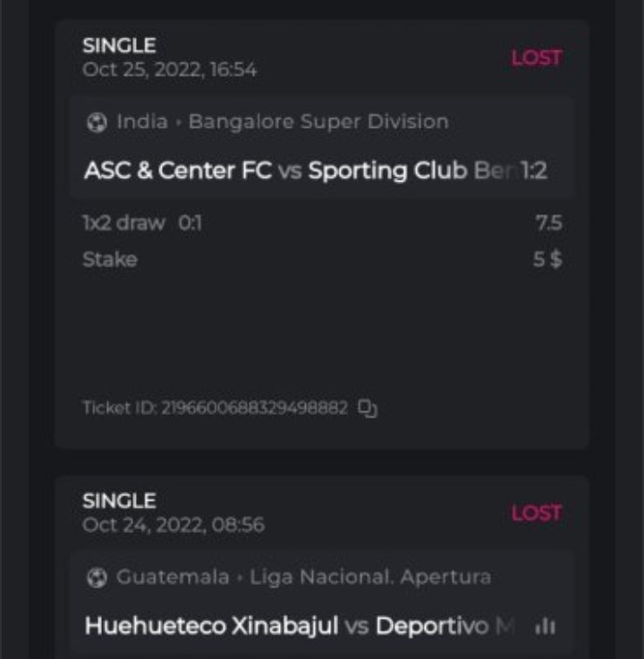Screen dimensions: 644x659
Task: Click soccer ball icon beside India
Action: click(97, 123)
